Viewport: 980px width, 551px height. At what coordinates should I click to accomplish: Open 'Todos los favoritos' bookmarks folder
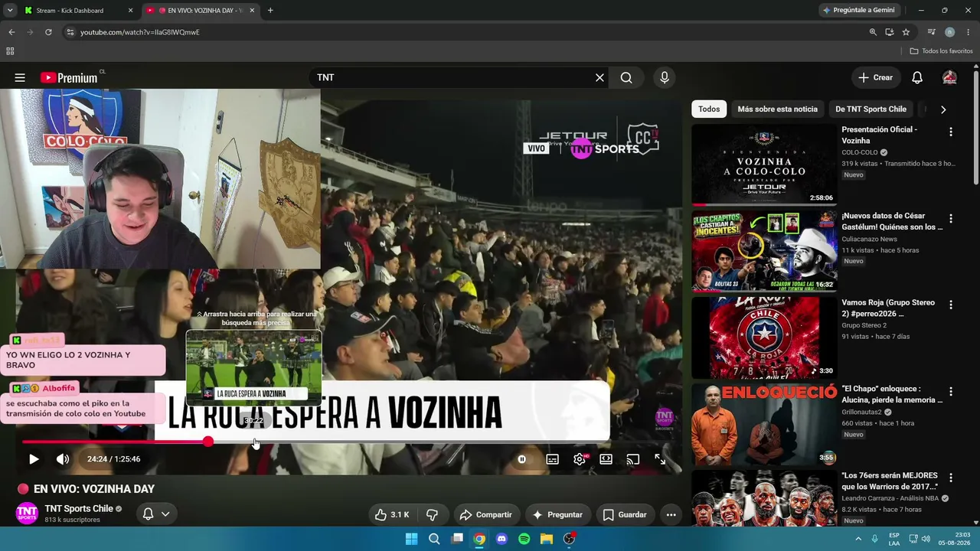point(941,51)
